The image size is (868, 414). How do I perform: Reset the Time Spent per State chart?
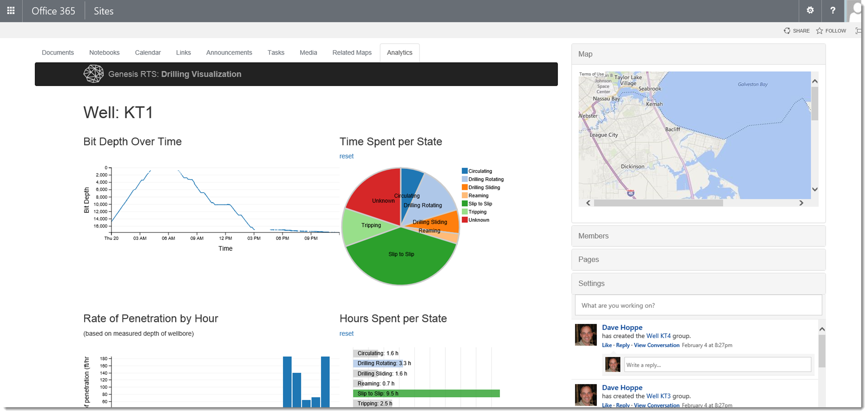point(346,156)
